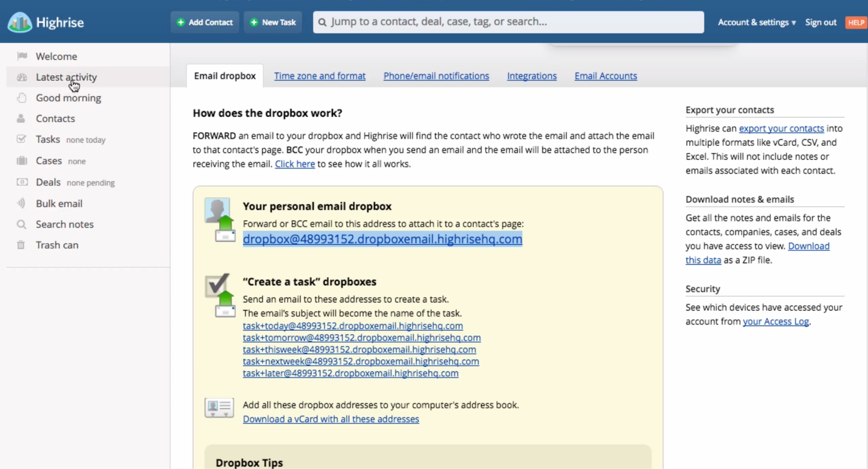
Task: Open Contacts in the sidebar
Action: point(56,118)
